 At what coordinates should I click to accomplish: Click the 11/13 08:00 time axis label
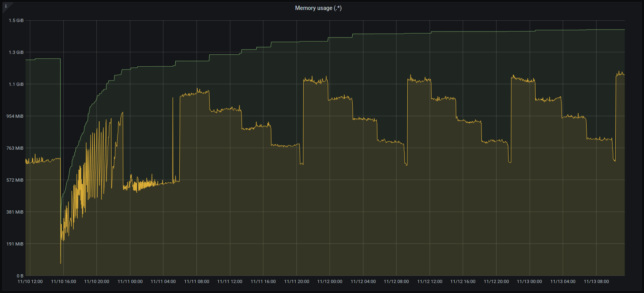pyautogui.click(x=597, y=281)
